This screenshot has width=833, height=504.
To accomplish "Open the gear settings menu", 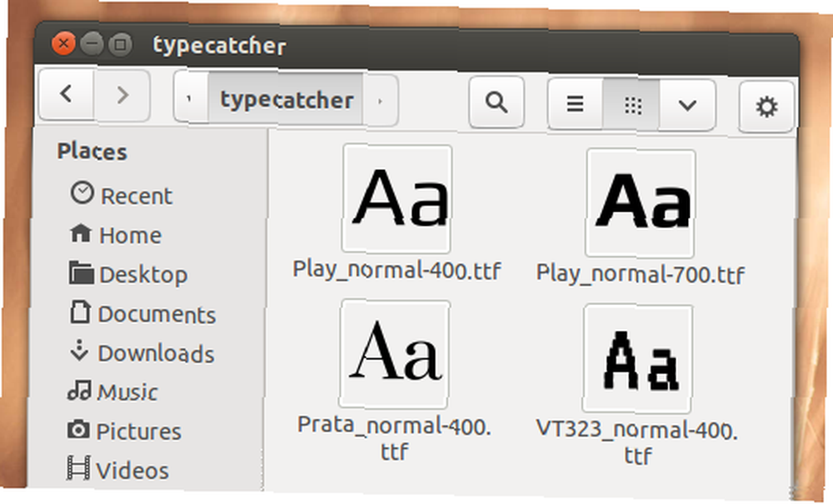I will pos(766,107).
